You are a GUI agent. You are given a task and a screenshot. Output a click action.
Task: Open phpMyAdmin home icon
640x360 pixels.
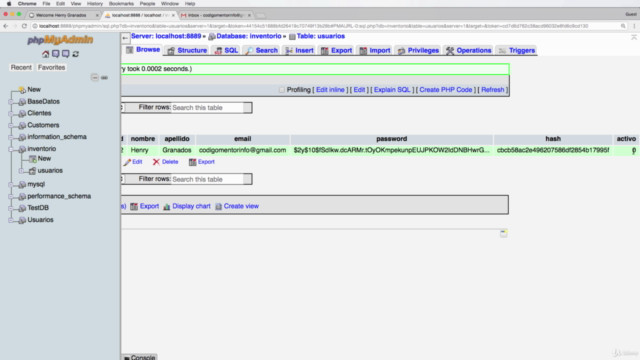point(45,54)
